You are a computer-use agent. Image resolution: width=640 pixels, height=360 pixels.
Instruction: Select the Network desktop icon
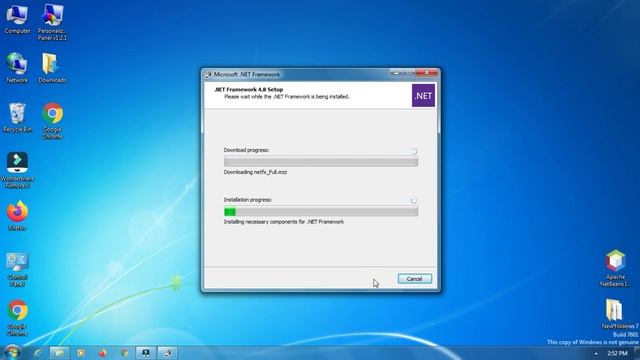tap(17, 68)
